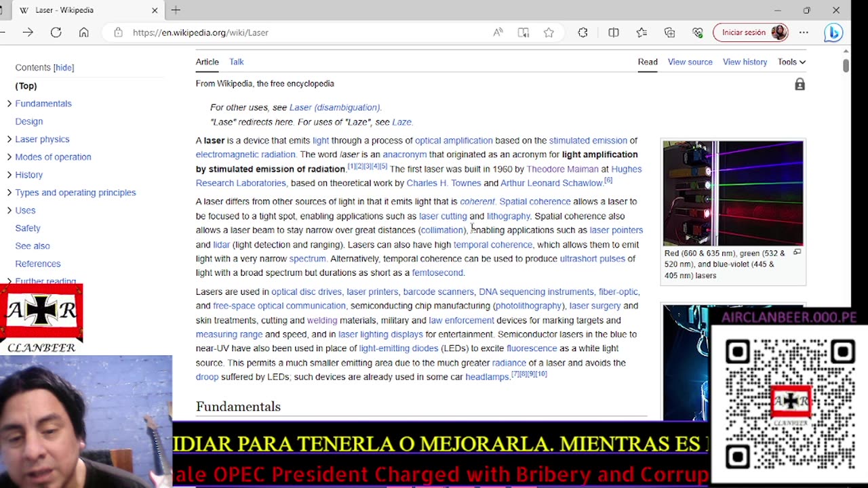Hide the Contents sidebar
Screen dimensions: 868x488
[64, 67]
